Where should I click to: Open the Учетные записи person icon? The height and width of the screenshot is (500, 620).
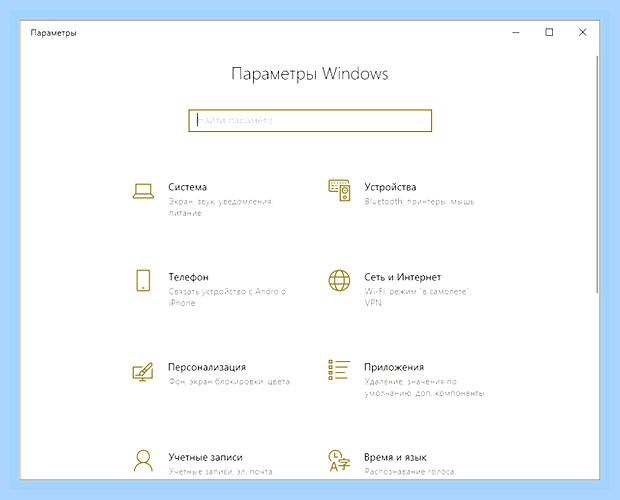(x=143, y=461)
